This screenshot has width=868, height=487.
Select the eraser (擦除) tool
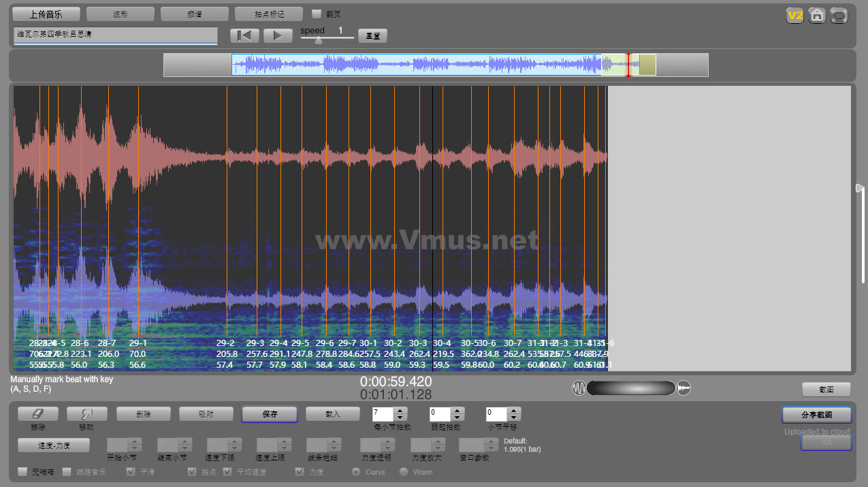pyautogui.click(x=37, y=413)
